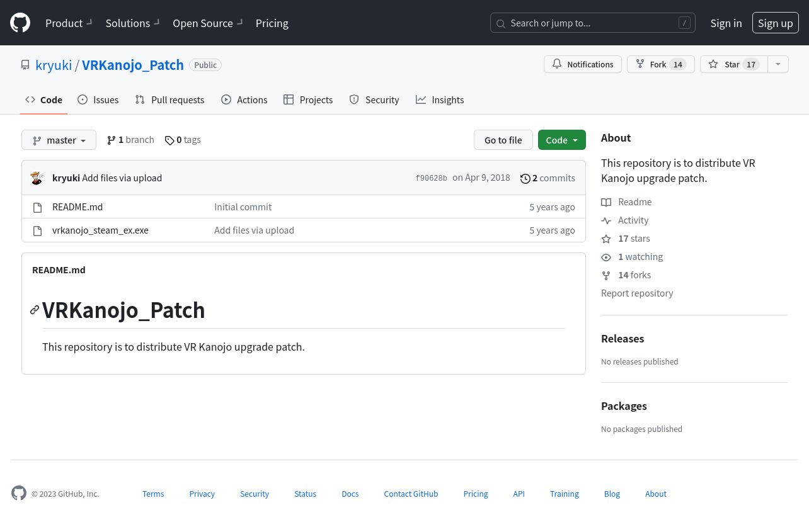Click Pricing in the header

click(272, 23)
